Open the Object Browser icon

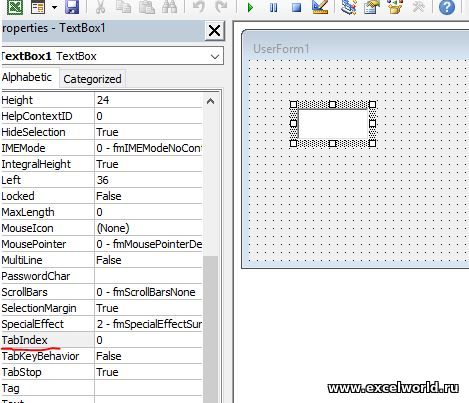(395, 6)
